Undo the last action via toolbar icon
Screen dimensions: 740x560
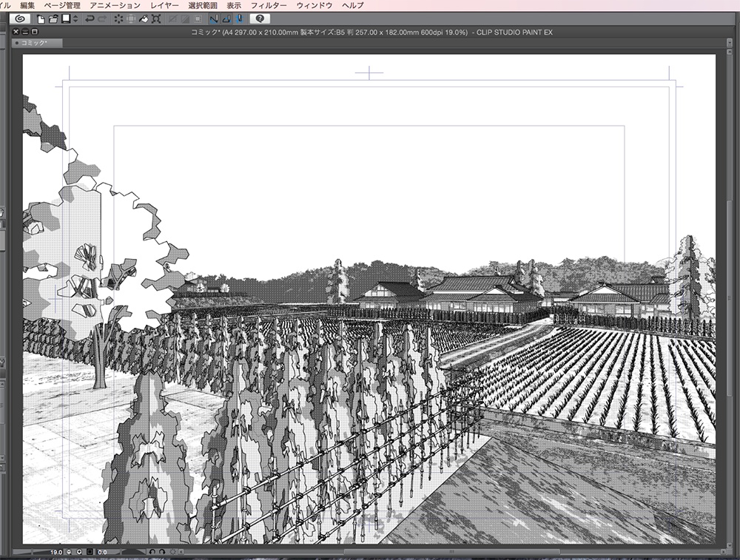[90, 21]
